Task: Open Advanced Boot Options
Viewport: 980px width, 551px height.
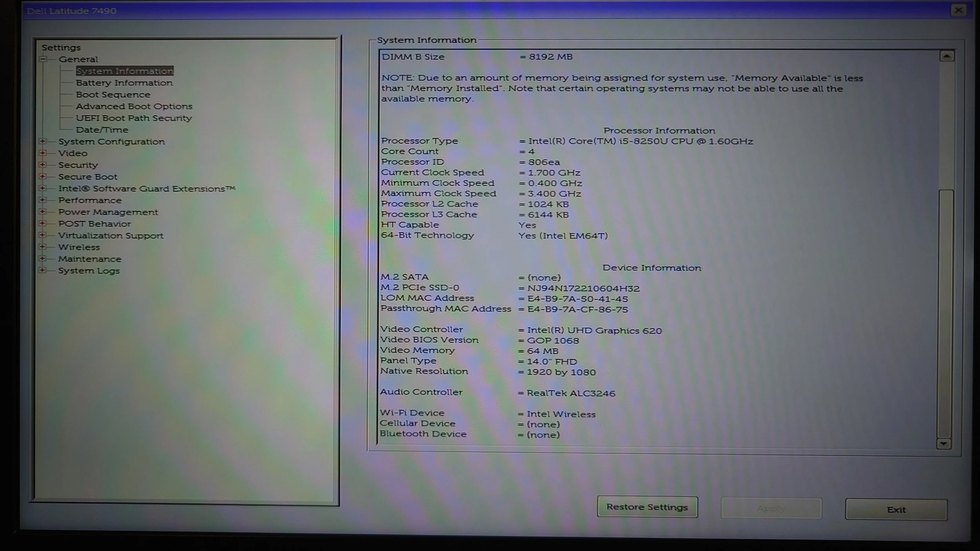Action: (134, 106)
